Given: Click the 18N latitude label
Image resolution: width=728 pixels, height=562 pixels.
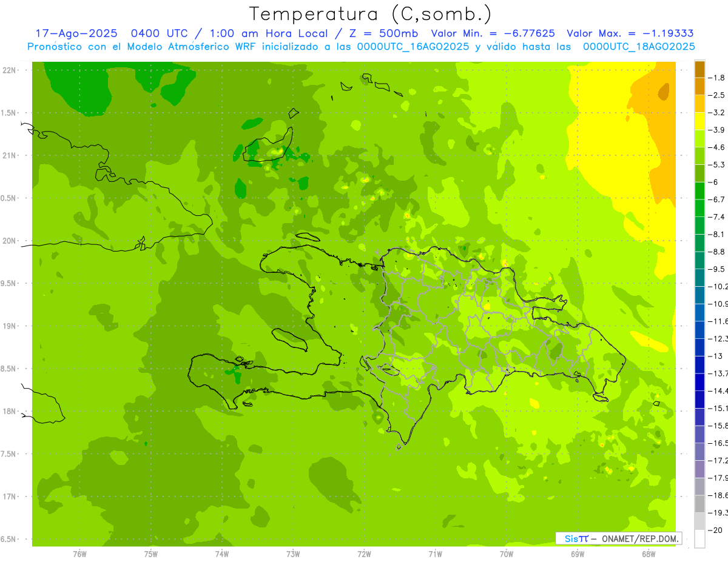Looking at the screenshot, I should point(10,411).
